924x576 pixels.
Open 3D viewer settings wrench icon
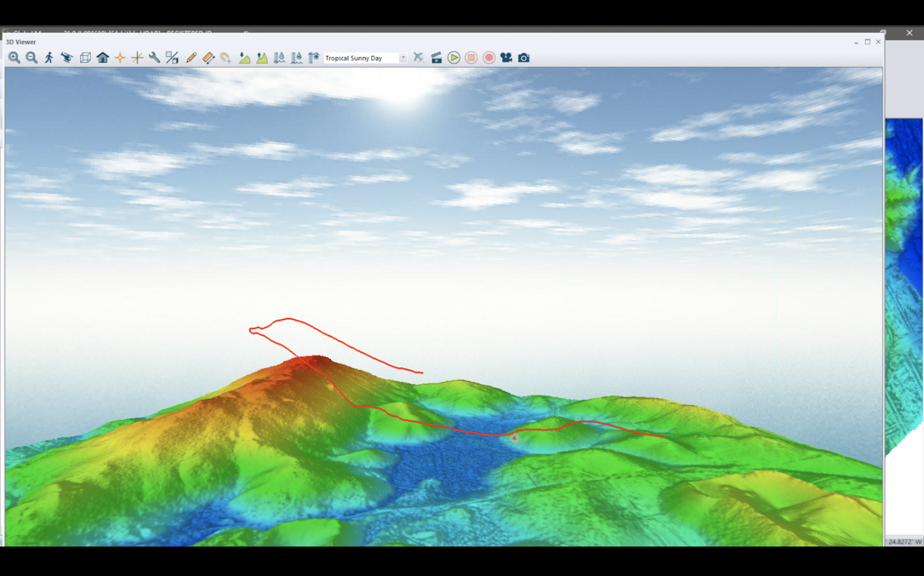pos(154,58)
